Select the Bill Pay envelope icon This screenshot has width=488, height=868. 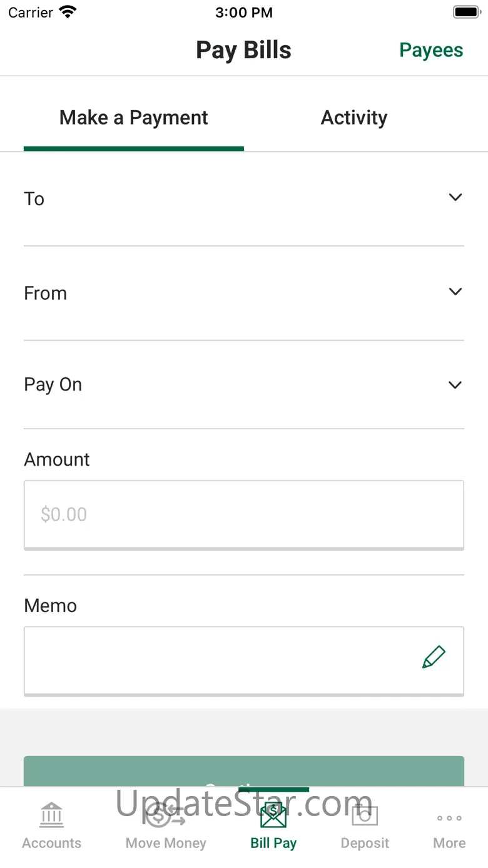click(273, 815)
